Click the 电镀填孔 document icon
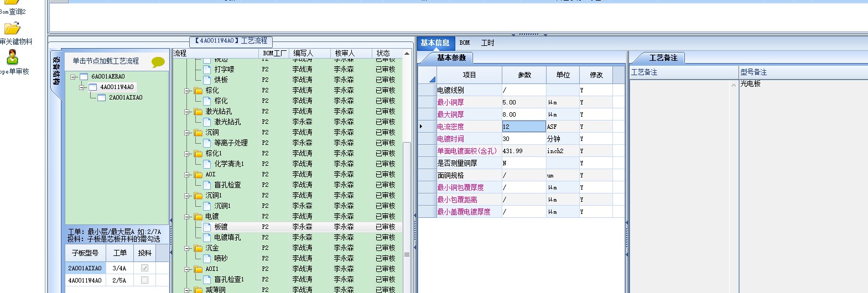868x293 pixels. point(207,238)
